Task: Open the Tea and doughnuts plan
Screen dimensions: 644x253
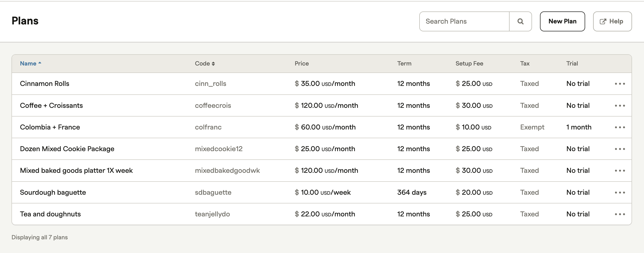Action: (50, 214)
